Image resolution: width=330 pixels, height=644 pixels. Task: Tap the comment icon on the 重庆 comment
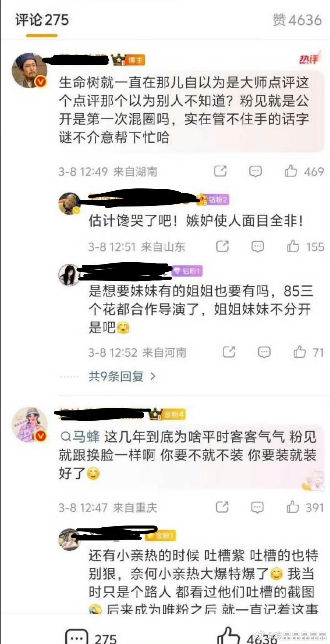tap(257, 508)
